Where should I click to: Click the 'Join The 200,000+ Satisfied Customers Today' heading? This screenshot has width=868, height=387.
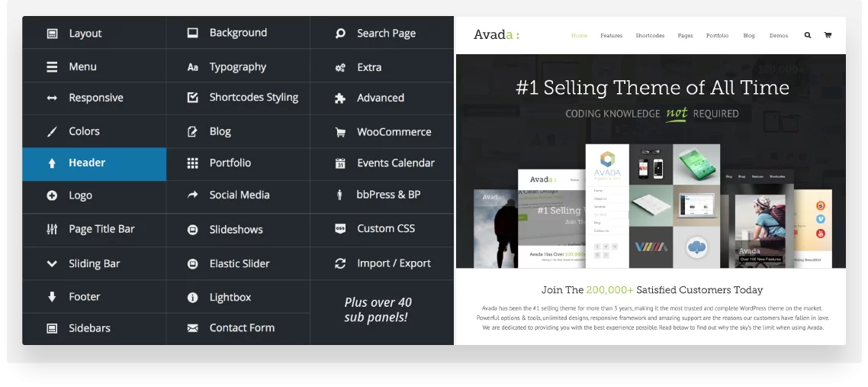click(x=652, y=290)
